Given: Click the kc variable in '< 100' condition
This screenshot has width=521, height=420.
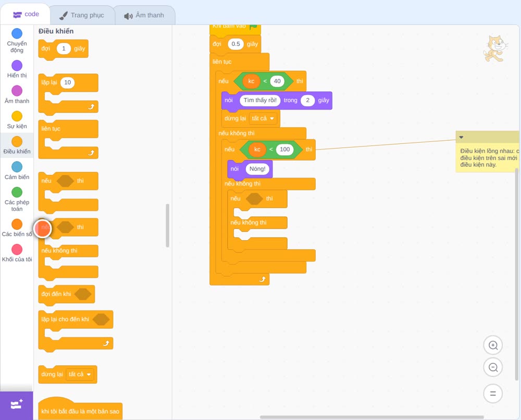Looking at the screenshot, I should [x=257, y=150].
